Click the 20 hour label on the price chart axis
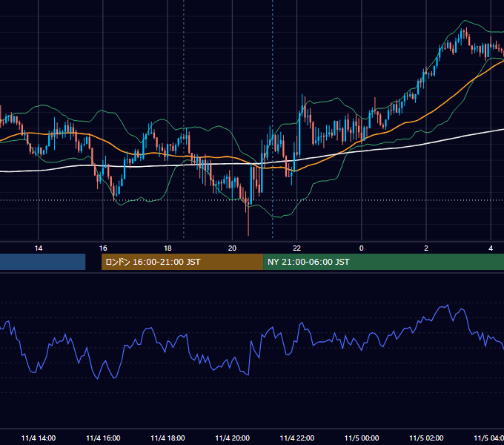Screen dimensions: 504x445 pos(232,248)
